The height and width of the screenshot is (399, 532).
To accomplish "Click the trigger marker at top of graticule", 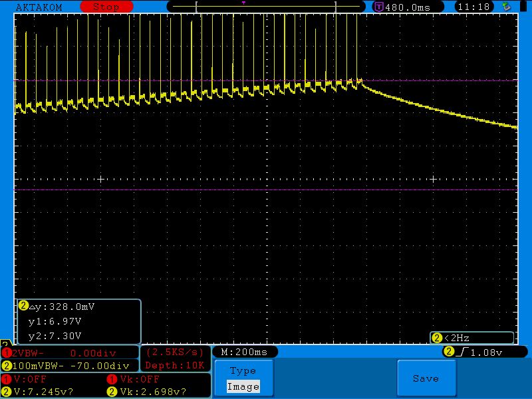I will [x=243, y=3].
